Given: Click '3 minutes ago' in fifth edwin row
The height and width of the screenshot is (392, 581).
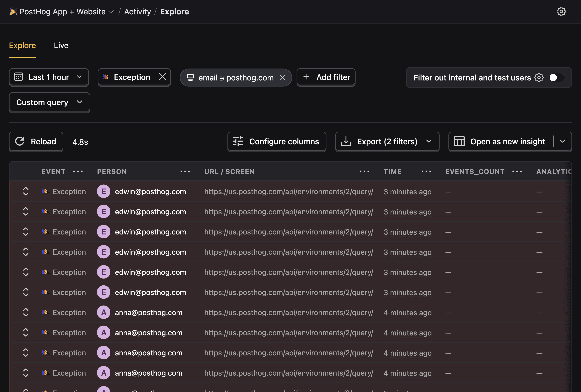Looking at the screenshot, I should (408, 272).
